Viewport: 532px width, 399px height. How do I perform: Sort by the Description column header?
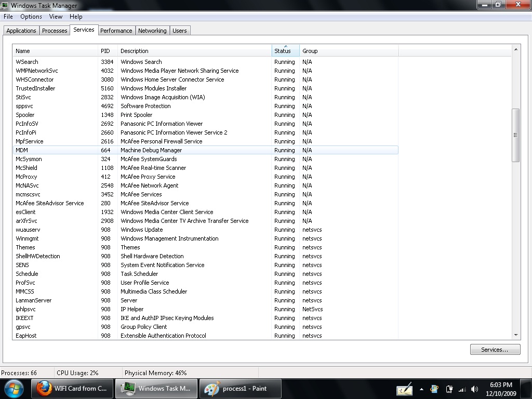[194, 51]
